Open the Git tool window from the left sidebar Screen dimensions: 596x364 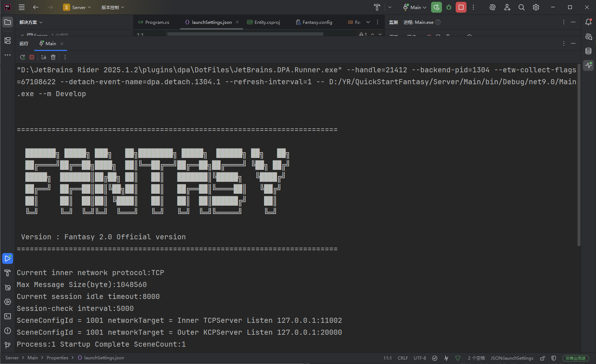pos(8,345)
